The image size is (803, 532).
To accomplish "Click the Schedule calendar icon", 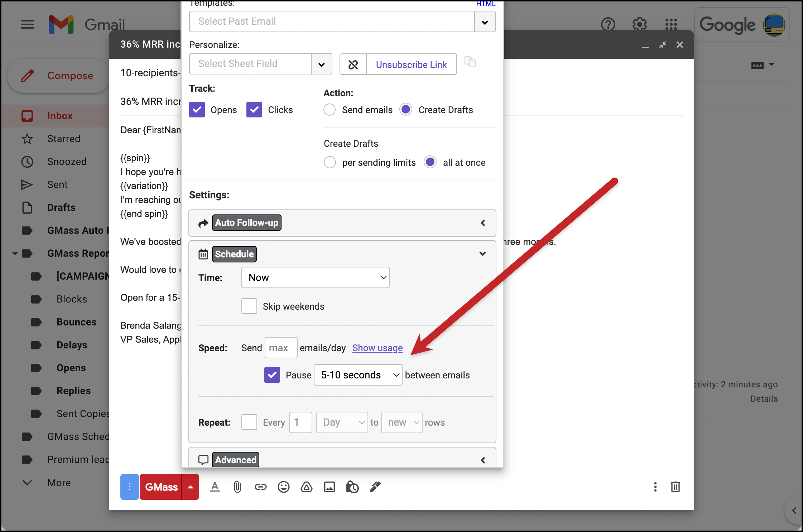I will coord(203,254).
